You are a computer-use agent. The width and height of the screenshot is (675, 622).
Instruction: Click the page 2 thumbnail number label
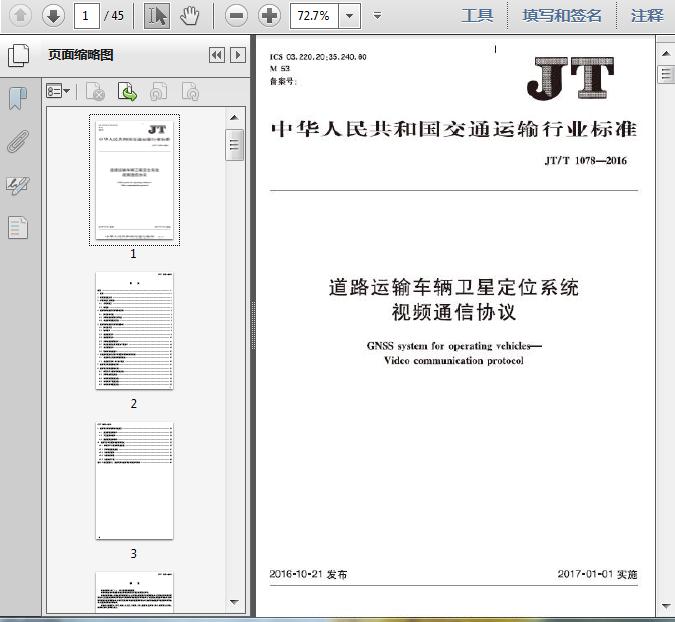pyautogui.click(x=134, y=403)
